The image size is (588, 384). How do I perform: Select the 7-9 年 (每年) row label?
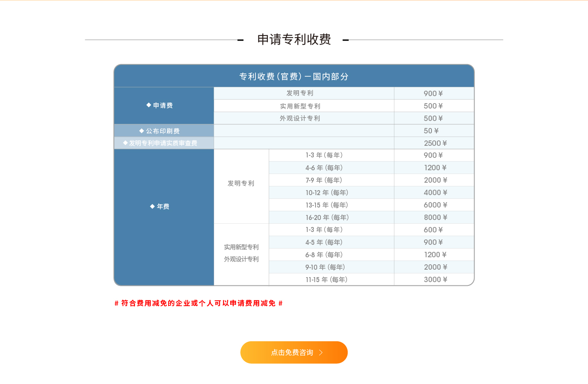point(324,180)
